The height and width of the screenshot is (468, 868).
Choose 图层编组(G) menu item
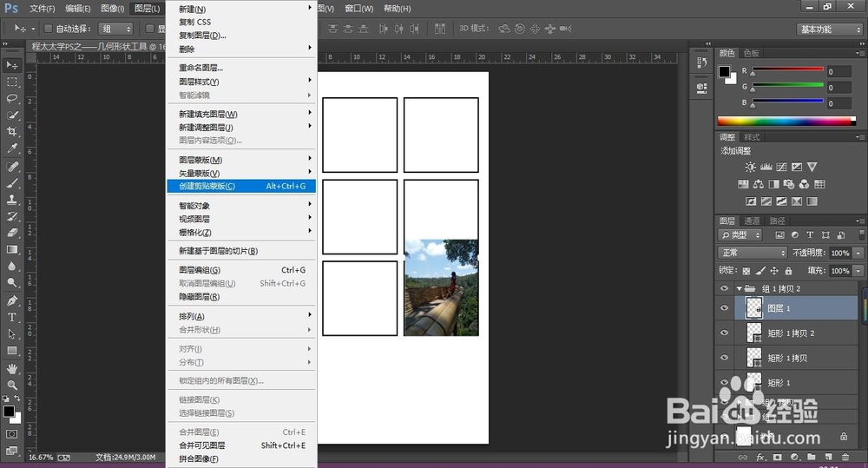click(x=241, y=270)
